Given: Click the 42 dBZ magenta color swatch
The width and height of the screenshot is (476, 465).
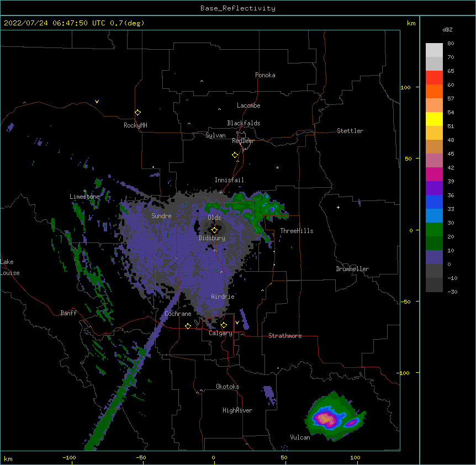Looking at the screenshot, I should [434, 174].
